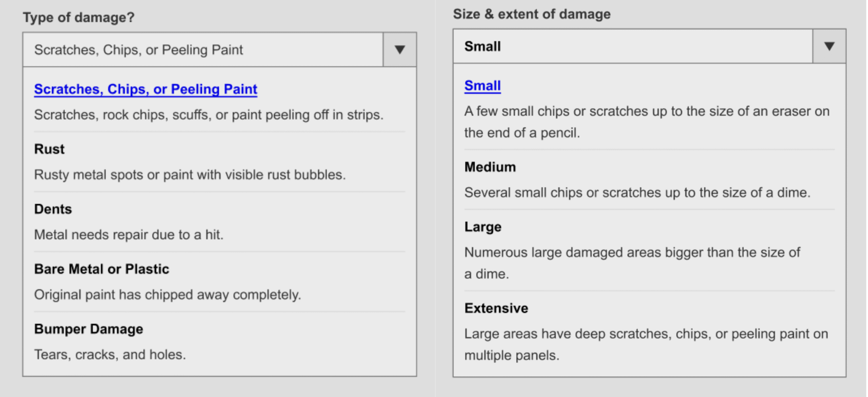
Task: Click the rusty metal spots description
Action: coord(190,175)
